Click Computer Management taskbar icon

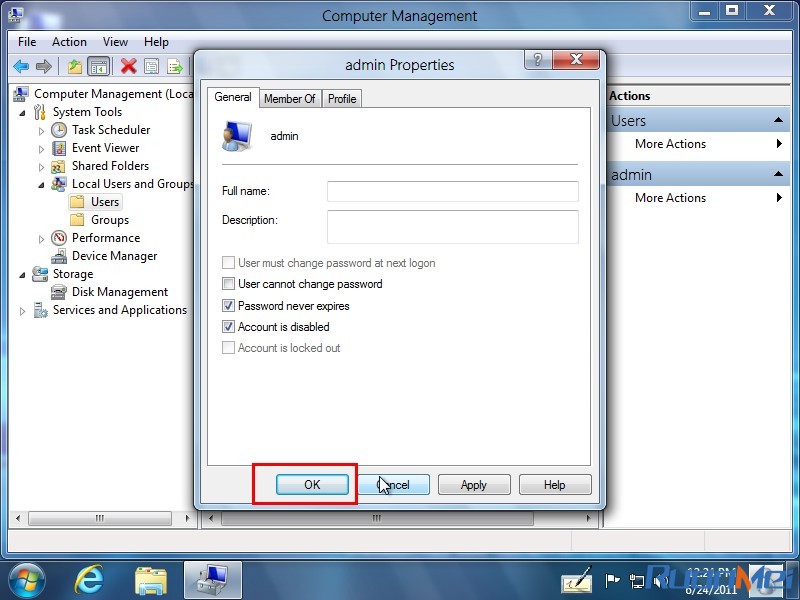pyautogui.click(x=212, y=581)
